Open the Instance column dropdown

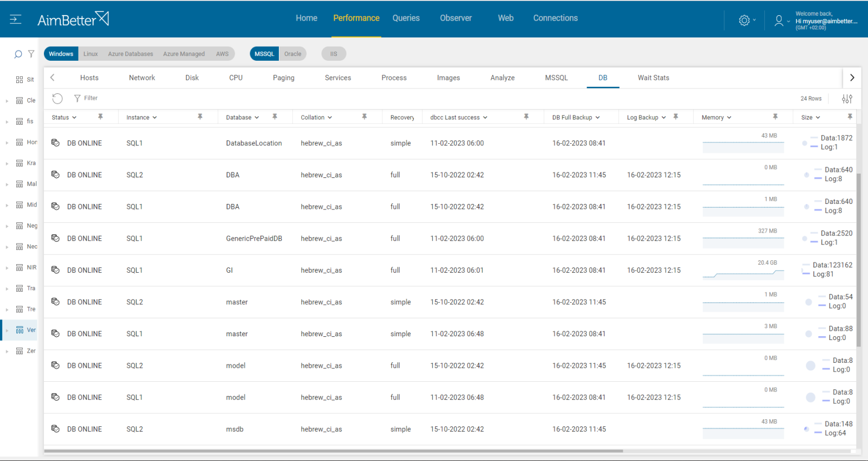[x=155, y=118]
